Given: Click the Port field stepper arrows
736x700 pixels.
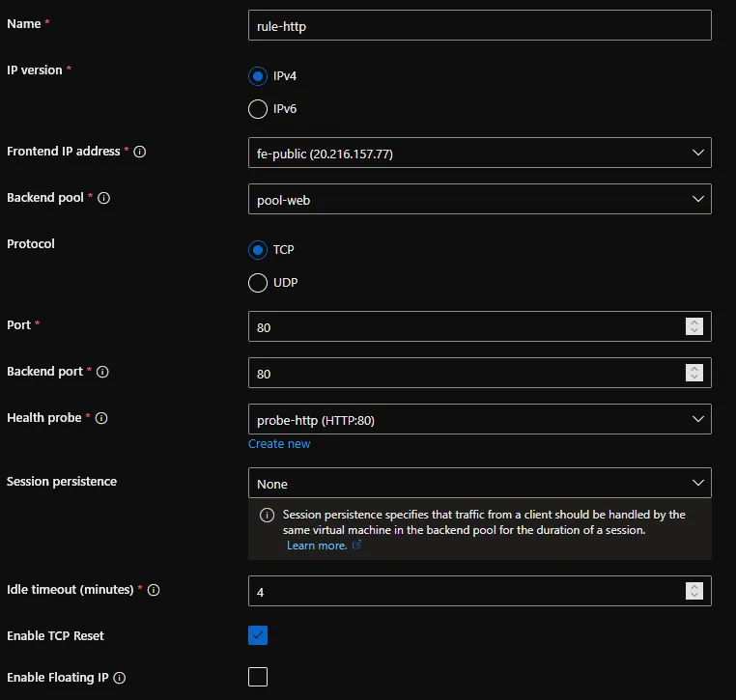Looking at the screenshot, I should coord(694,326).
